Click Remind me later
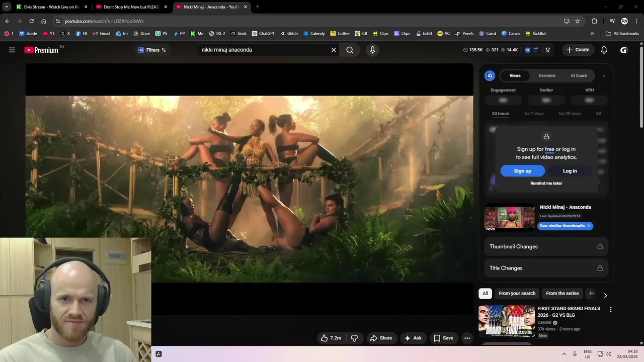This screenshot has height=362, width=644. point(546,184)
